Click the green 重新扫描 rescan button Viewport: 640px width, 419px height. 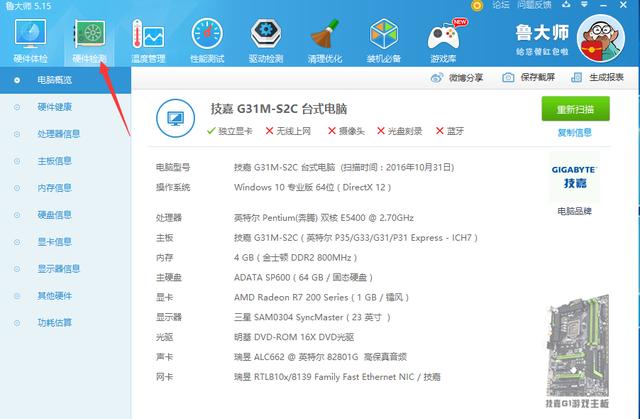click(576, 109)
